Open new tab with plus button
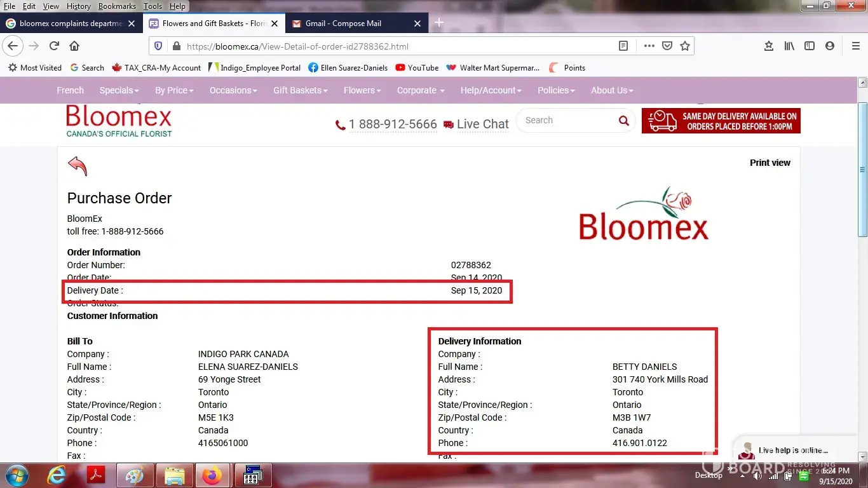868x488 pixels. pyautogui.click(x=438, y=23)
